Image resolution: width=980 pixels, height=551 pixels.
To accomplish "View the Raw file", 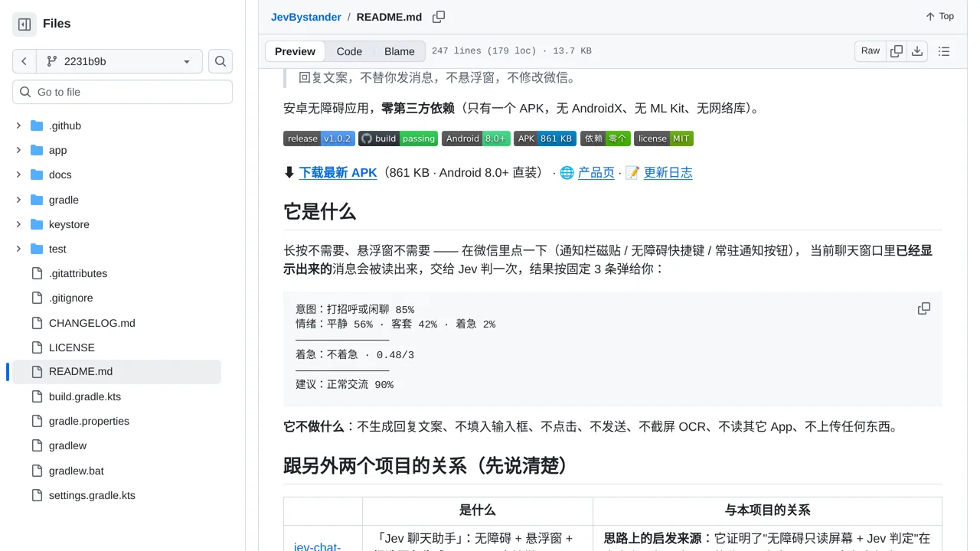I will pos(871,51).
